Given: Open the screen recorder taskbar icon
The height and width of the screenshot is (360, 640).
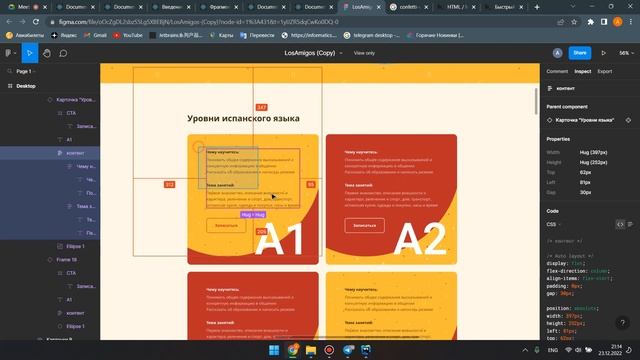Looking at the screenshot, I should click(x=329, y=350).
